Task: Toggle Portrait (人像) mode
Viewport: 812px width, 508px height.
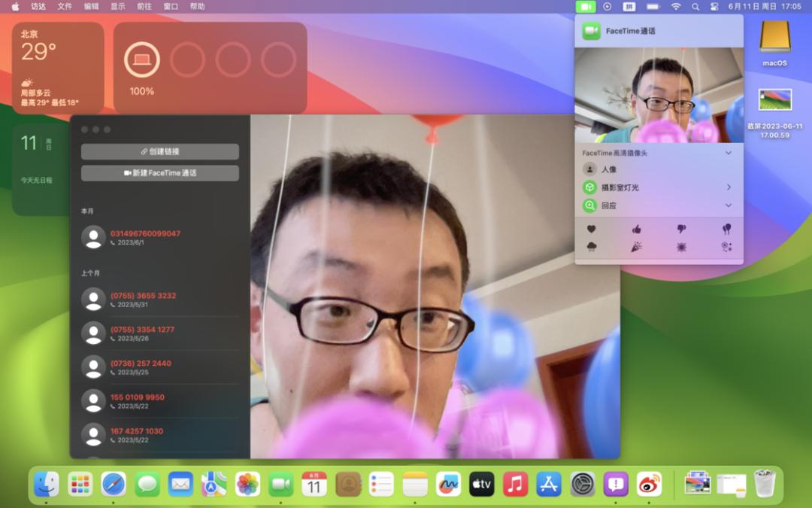Action: pyautogui.click(x=590, y=169)
